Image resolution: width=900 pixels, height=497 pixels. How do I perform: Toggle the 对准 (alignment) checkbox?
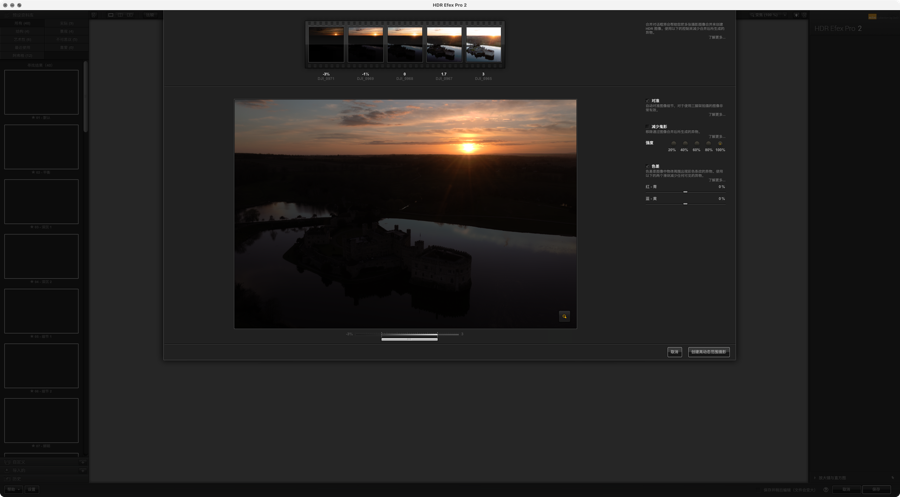click(648, 100)
